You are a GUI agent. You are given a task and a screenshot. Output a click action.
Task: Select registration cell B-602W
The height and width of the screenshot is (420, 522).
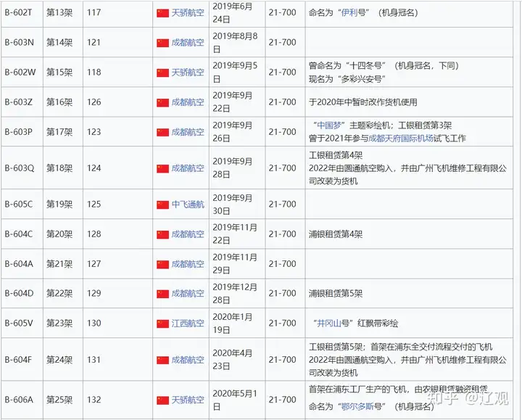[x=20, y=73]
